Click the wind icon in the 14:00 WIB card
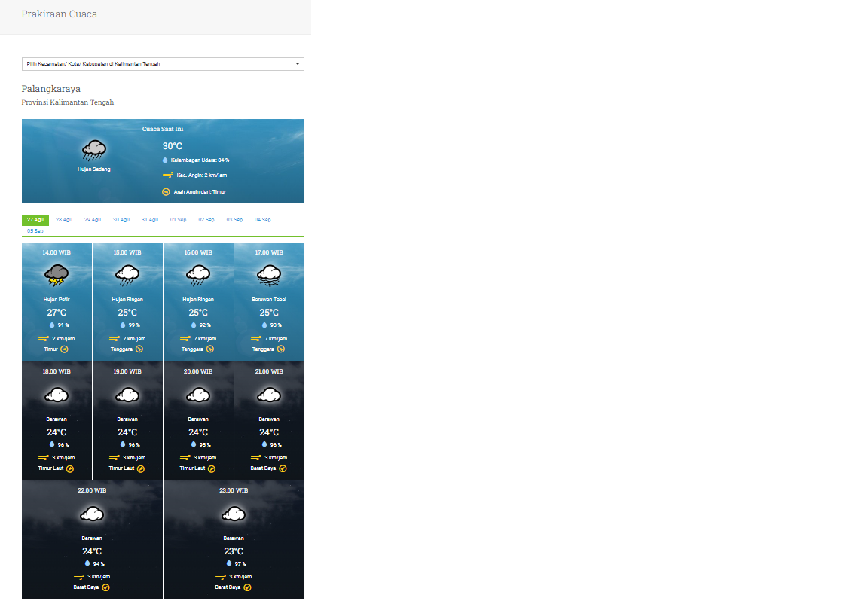 click(44, 338)
